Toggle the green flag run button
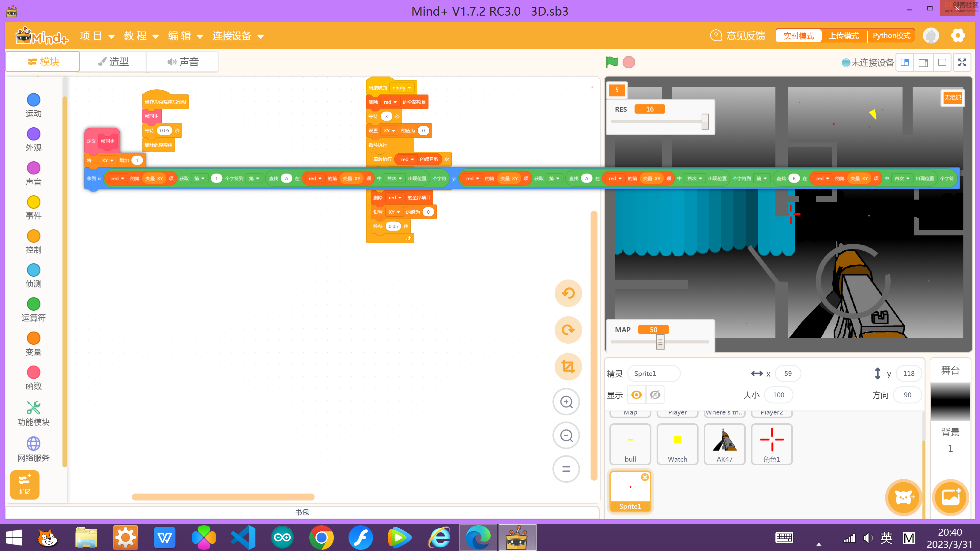Screen dimensions: 980x551 coord(612,61)
